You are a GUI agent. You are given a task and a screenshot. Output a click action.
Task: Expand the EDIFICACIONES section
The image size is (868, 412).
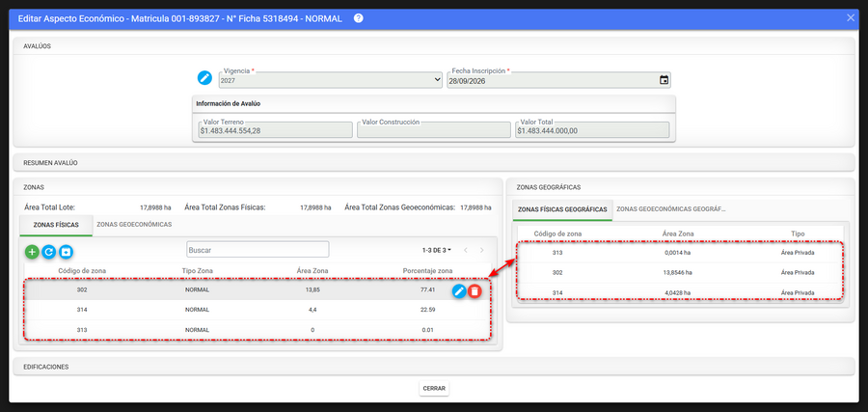[x=434, y=367]
